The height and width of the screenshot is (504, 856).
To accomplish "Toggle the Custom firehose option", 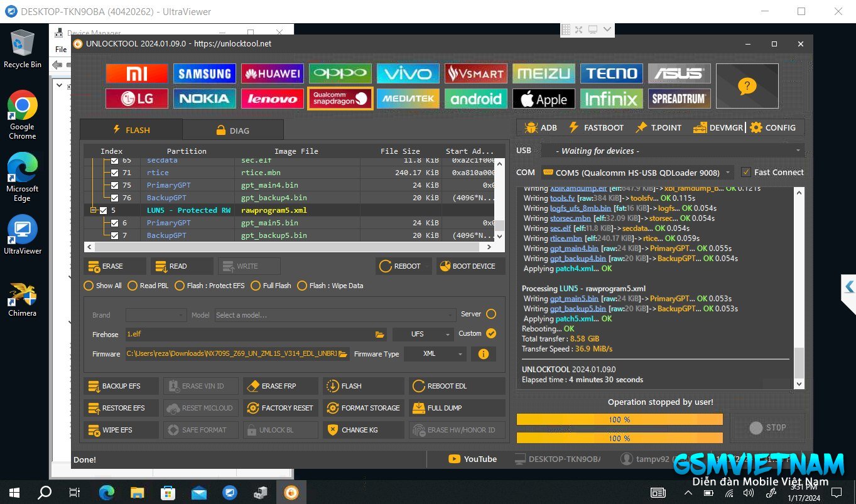I will pos(491,333).
